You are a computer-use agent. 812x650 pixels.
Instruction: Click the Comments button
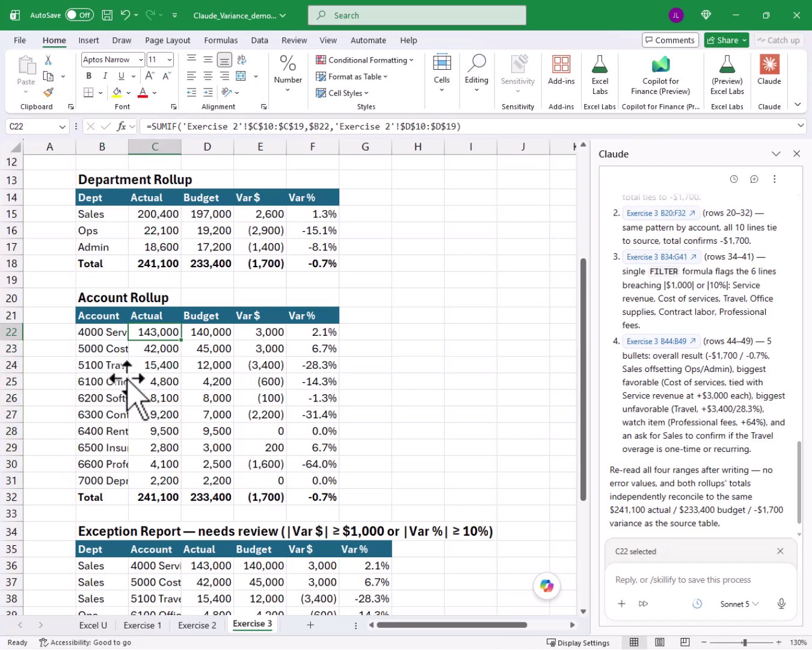pos(670,40)
